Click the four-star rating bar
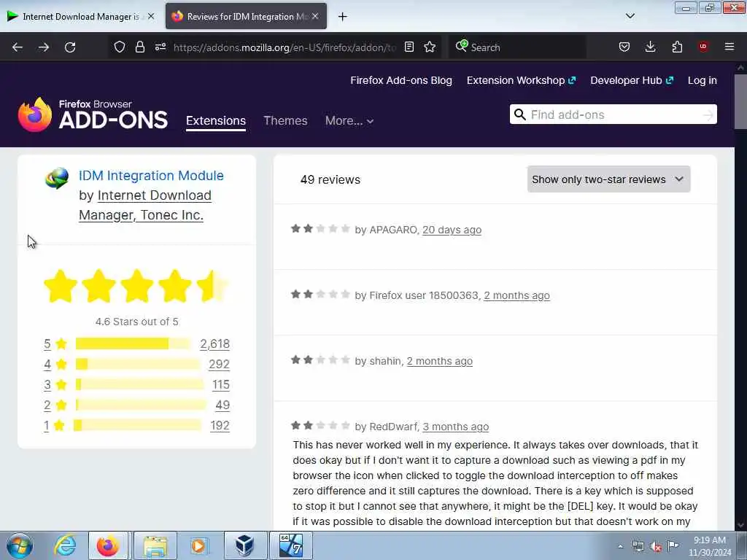The width and height of the screenshot is (747, 560). [138, 365]
